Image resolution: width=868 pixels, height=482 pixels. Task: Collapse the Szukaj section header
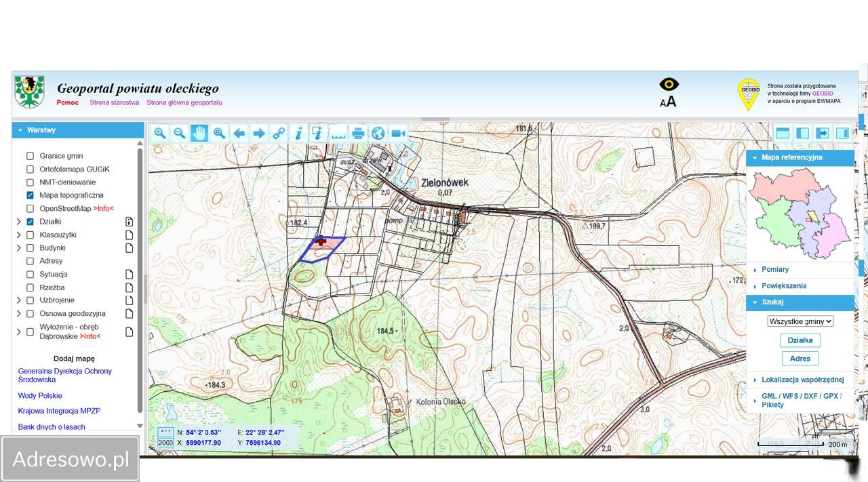pos(800,302)
